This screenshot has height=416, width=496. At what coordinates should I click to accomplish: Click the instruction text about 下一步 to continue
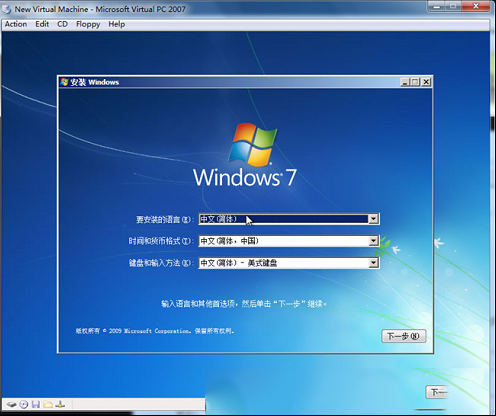(x=244, y=304)
